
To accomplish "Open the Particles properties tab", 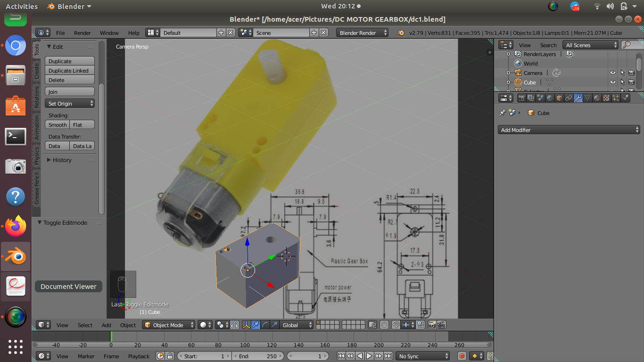I will [x=616, y=98].
